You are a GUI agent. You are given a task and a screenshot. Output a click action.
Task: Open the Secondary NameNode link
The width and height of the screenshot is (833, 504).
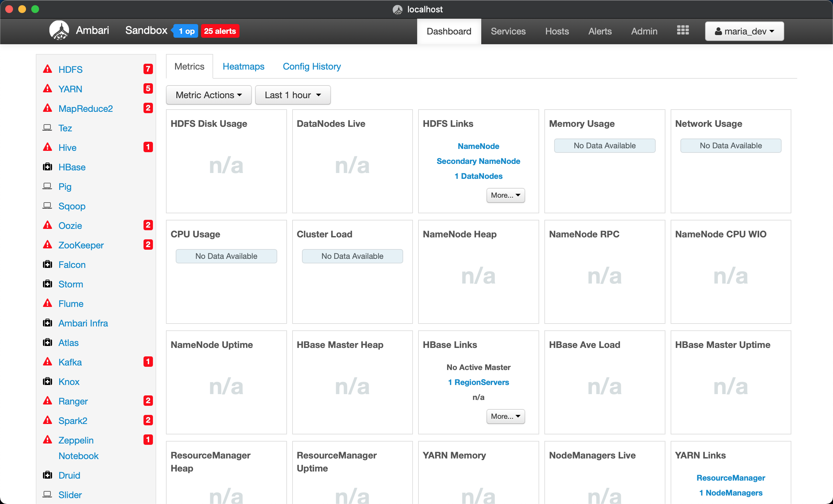click(x=478, y=161)
